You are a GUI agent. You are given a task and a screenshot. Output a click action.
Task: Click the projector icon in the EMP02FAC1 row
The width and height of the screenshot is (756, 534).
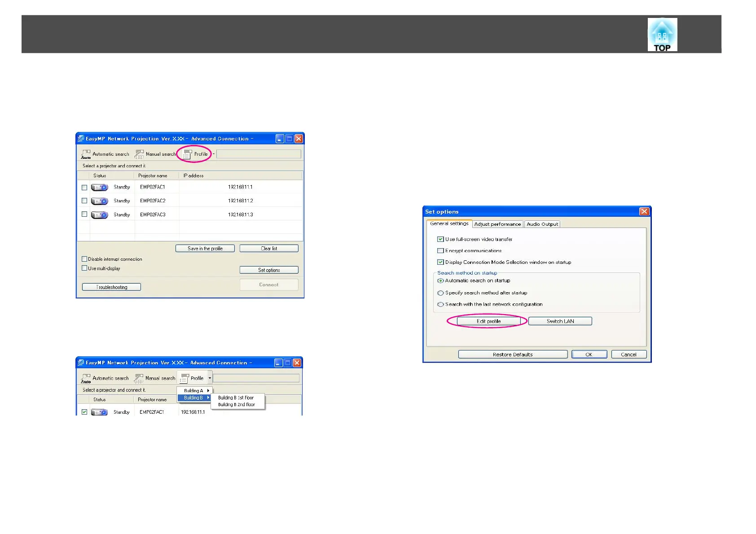point(100,187)
